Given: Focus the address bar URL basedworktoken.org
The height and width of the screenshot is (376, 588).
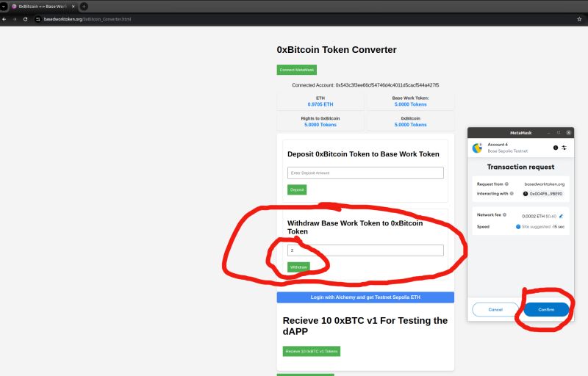Looking at the screenshot, I should (x=87, y=19).
